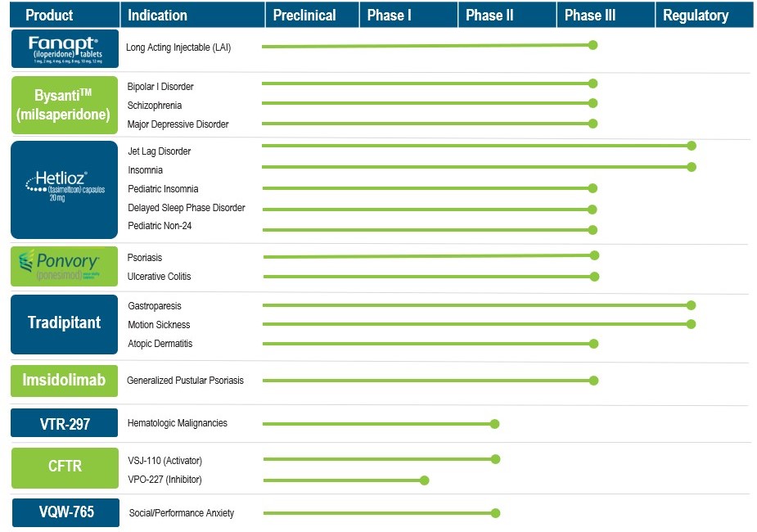Select the Tradipitant product tile
The image size is (757, 532).
tap(65, 322)
